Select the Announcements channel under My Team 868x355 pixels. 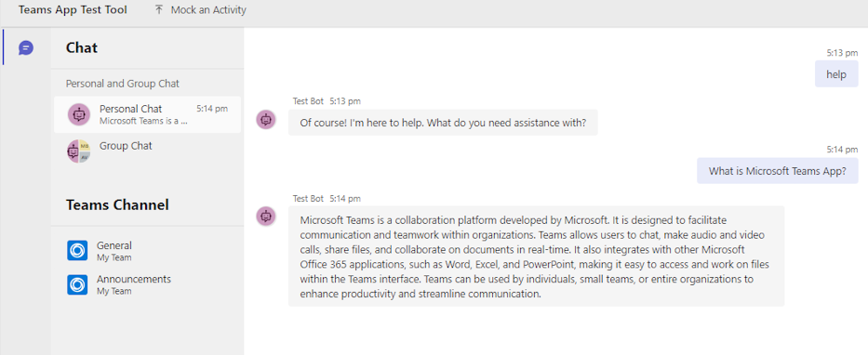[147, 284]
